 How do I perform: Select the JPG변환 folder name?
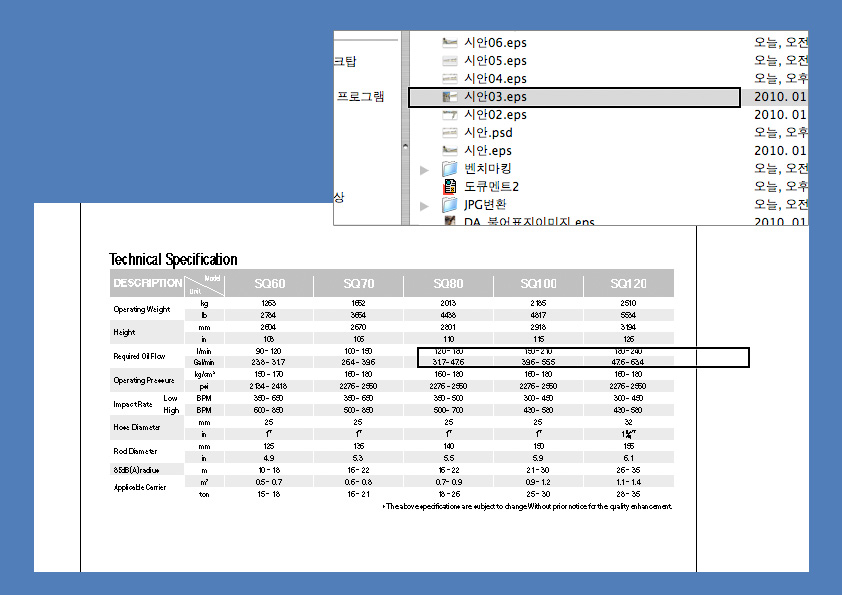coord(494,205)
